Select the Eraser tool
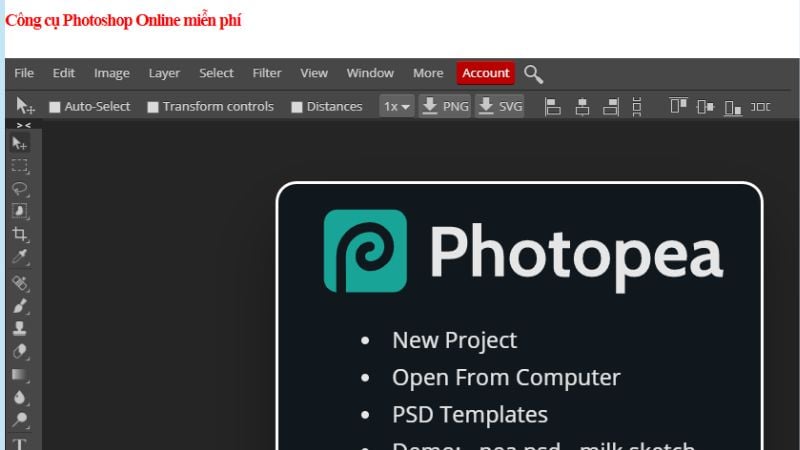This screenshot has height=450, width=800. click(19, 351)
